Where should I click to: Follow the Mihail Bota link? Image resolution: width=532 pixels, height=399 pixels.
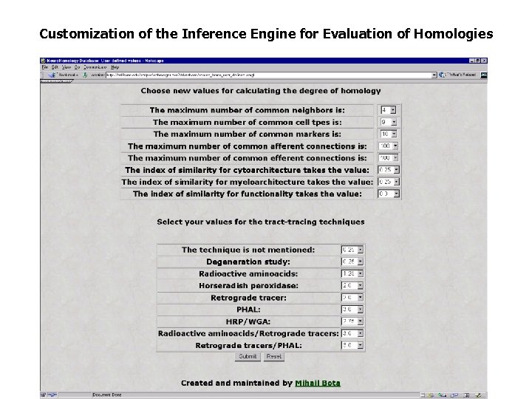318,383
